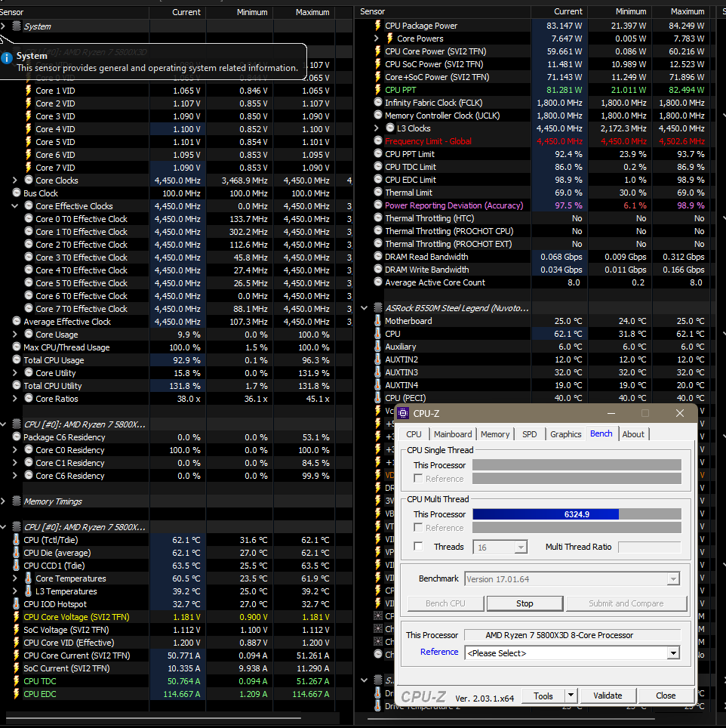
Task: Click the multi thread score bar 6324.9
Action: (x=577, y=514)
